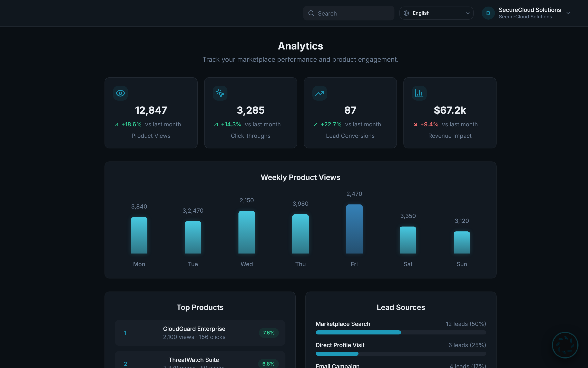The width and height of the screenshot is (588, 368).
Task: Click the Lead Sources heading
Action: tap(401, 307)
